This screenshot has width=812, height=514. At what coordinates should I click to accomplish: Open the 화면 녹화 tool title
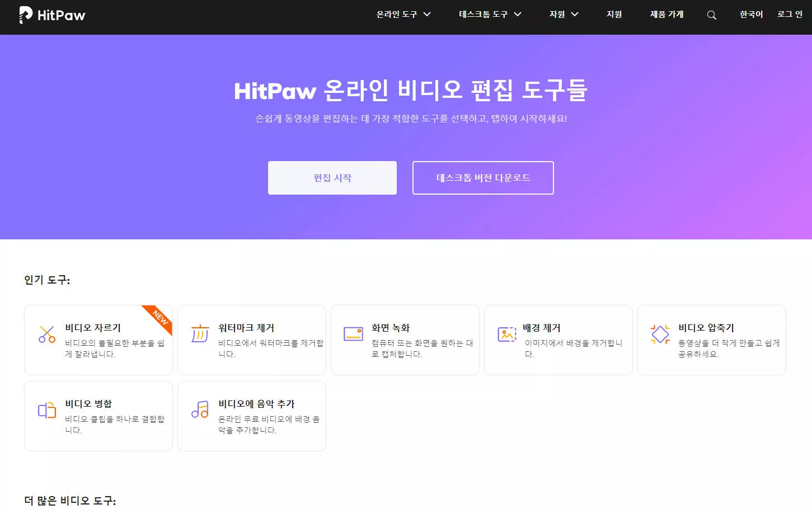tap(391, 328)
